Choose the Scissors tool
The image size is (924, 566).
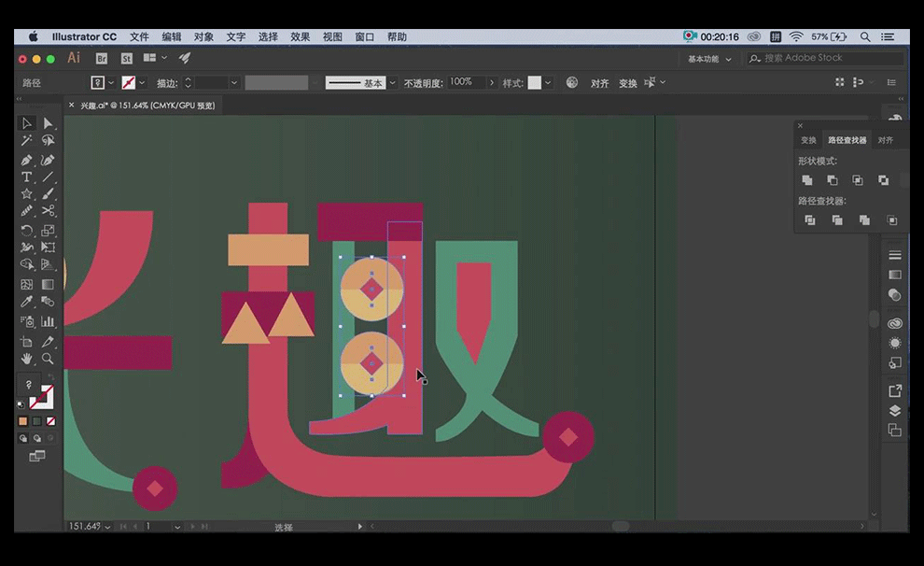click(x=48, y=212)
